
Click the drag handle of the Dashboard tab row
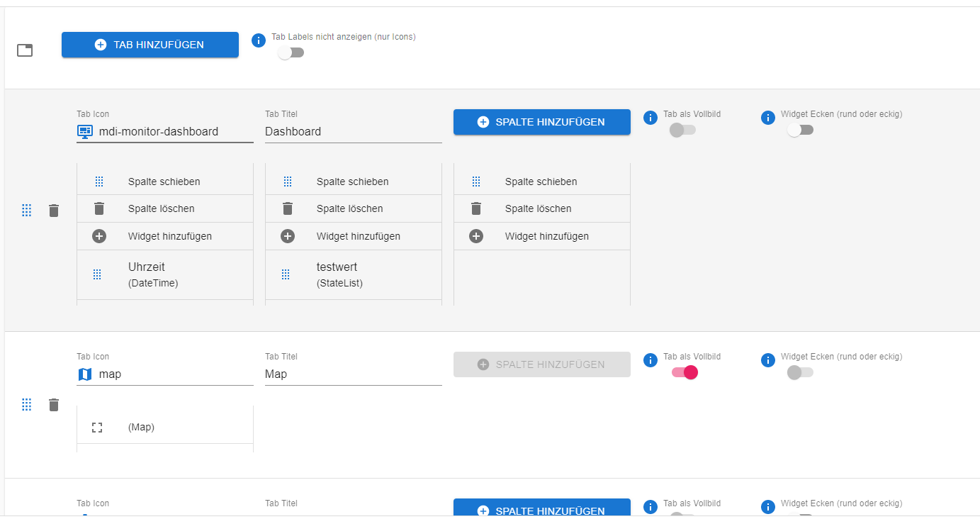[27, 211]
